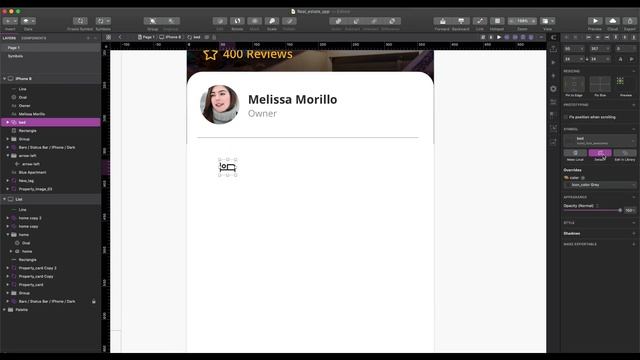Click the Edit in Library button
640x360 pixels.
coord(624,153)
